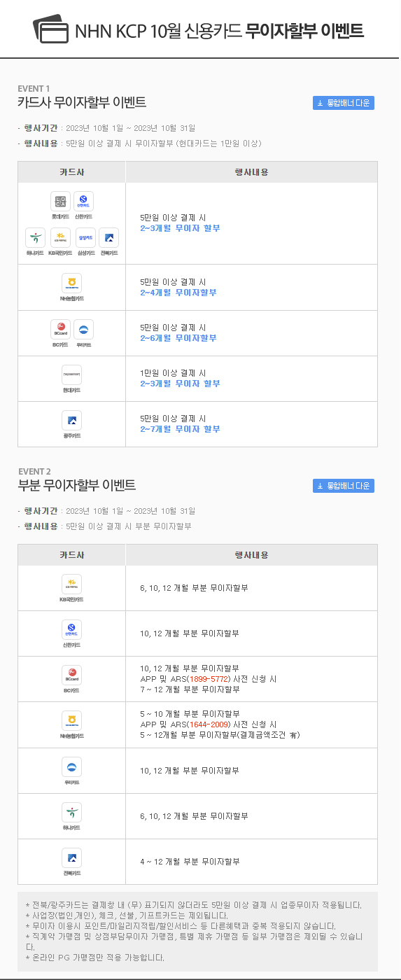Click the '부분 무이자할부 이벤트' section heading
Screen dimensions: 401x980
pyautogui.click(x=77, y=486)
